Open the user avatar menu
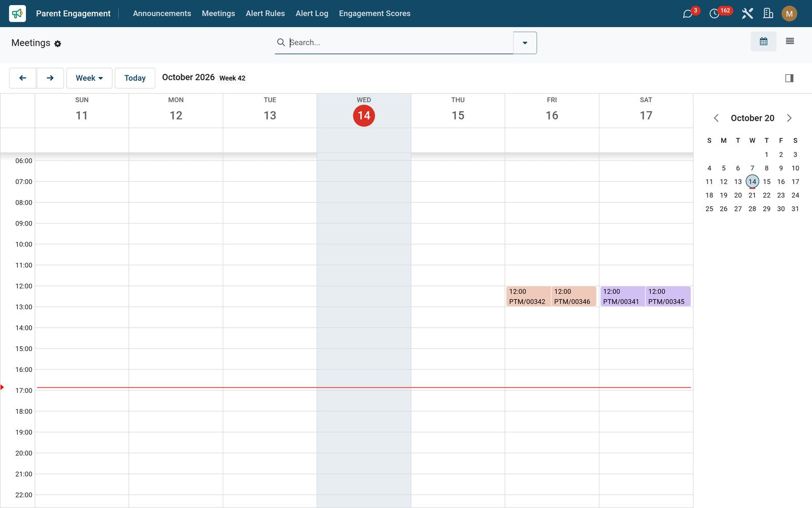This screenshot has height=508, width=812. 789,14
